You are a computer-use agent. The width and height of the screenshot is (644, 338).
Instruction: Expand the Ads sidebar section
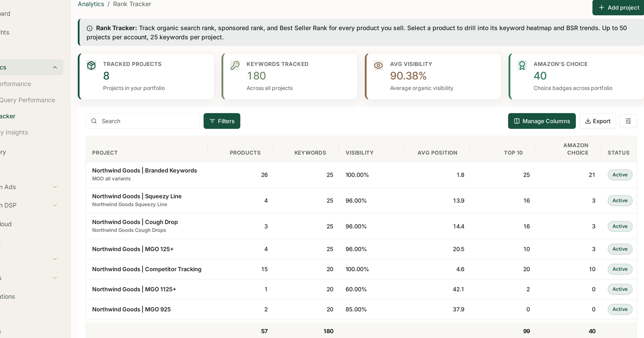55,187
